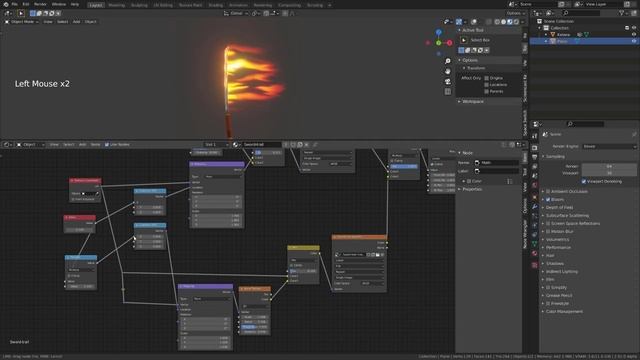Open the File menu

tap(14, 4)
